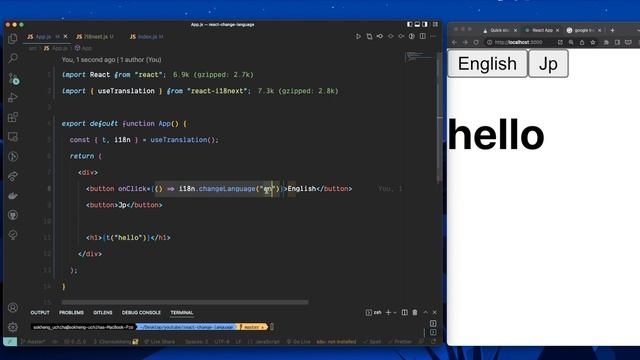Image resolution: width=640 pixels, height=360 pixels.
Task: Open the Search view in activity bar
Action: click(13, 58)
